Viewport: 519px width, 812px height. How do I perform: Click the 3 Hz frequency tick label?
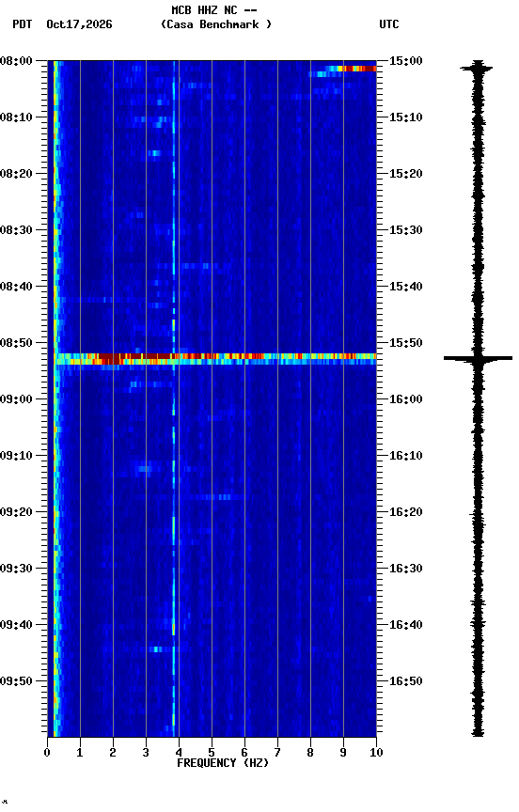(x=146, y=753)
